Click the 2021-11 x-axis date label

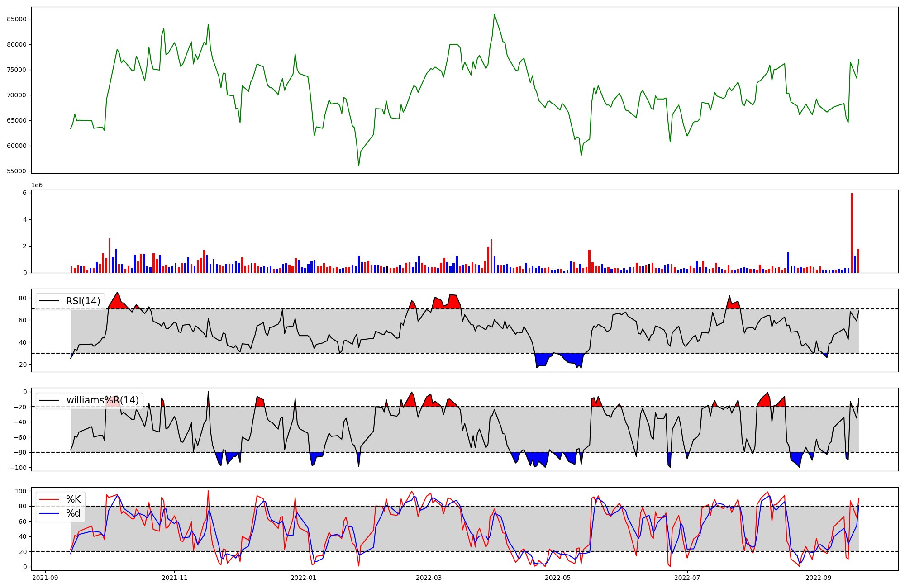point(174,578)
